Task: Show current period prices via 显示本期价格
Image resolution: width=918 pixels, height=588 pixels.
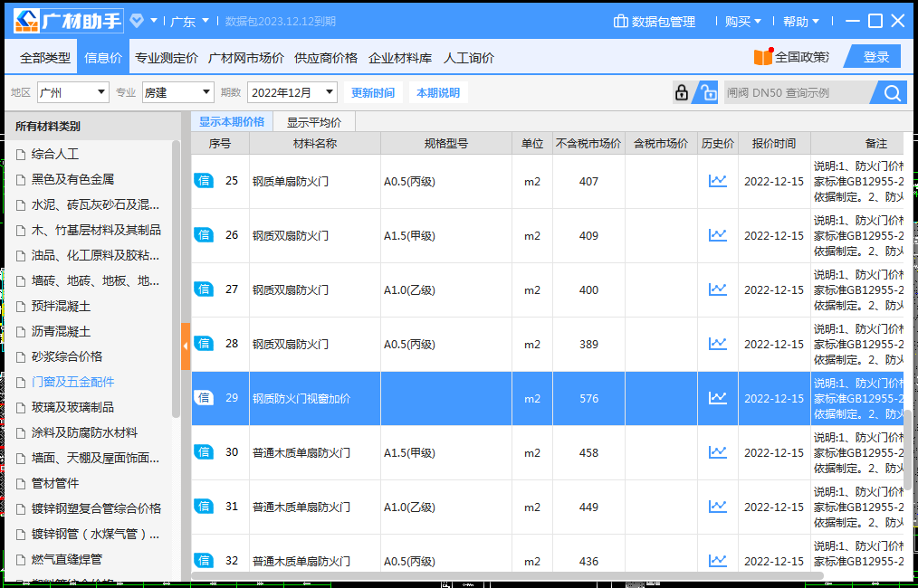Action: pos(232,122)
